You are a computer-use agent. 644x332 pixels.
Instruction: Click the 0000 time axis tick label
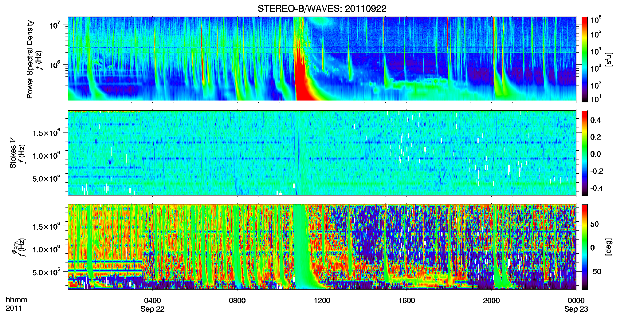(x=576, y=301)
